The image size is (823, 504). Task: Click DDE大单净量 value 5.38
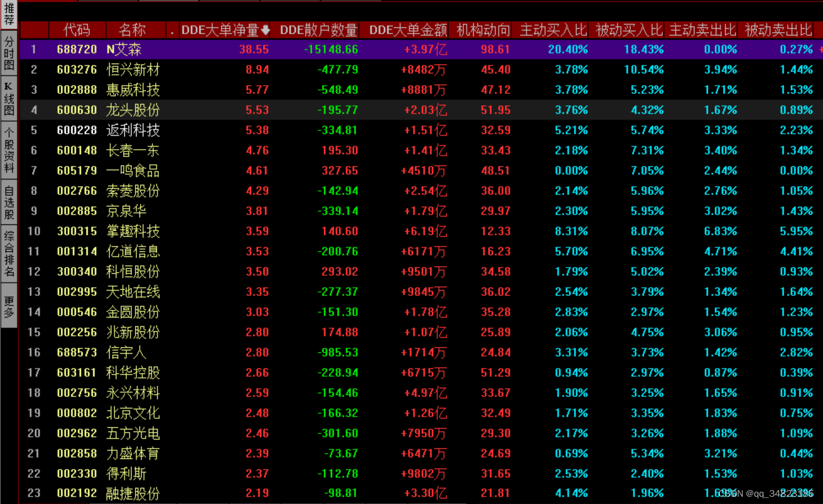pyautogui.click(x=257, y=130)
